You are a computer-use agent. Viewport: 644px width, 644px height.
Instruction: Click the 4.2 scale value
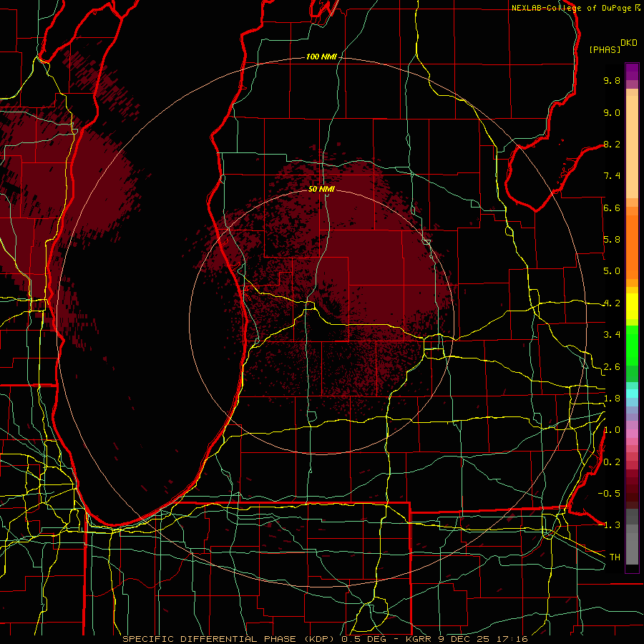pos(612,303)
